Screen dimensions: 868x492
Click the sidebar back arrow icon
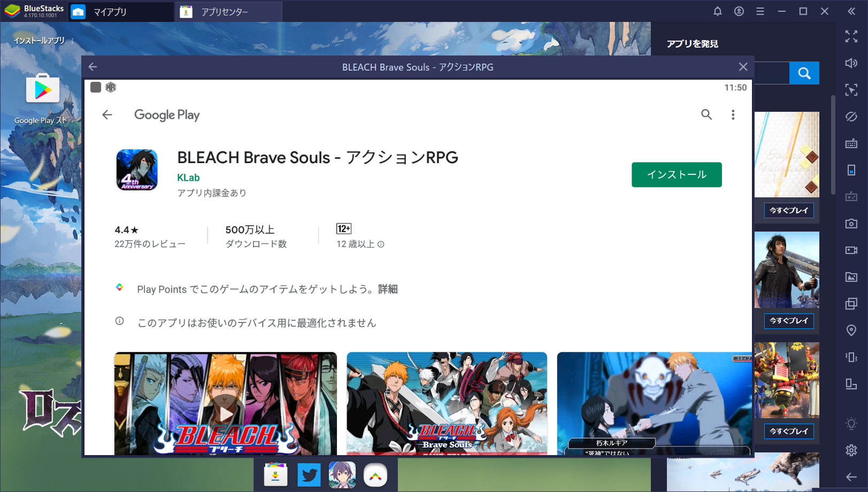point(851,476)
